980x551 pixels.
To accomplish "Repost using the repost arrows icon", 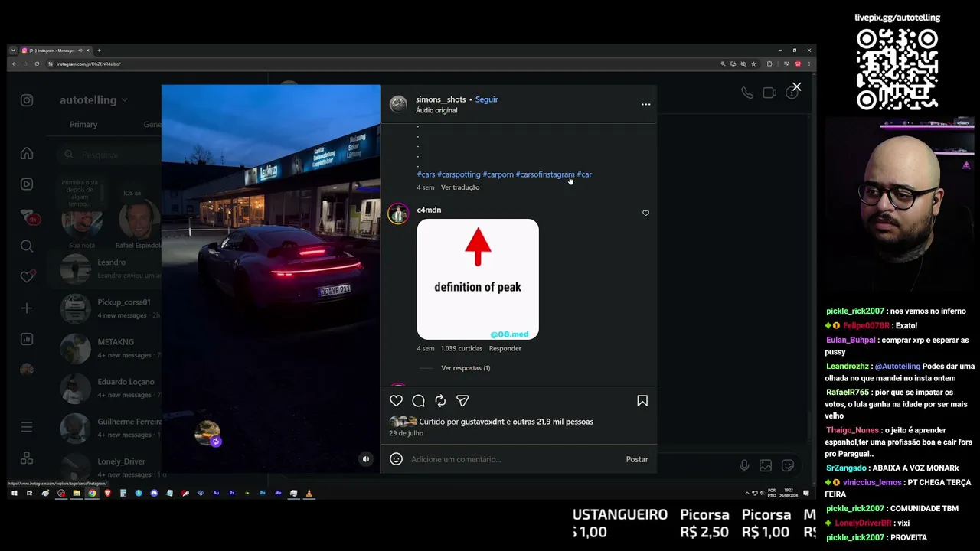I will point(440,401).
